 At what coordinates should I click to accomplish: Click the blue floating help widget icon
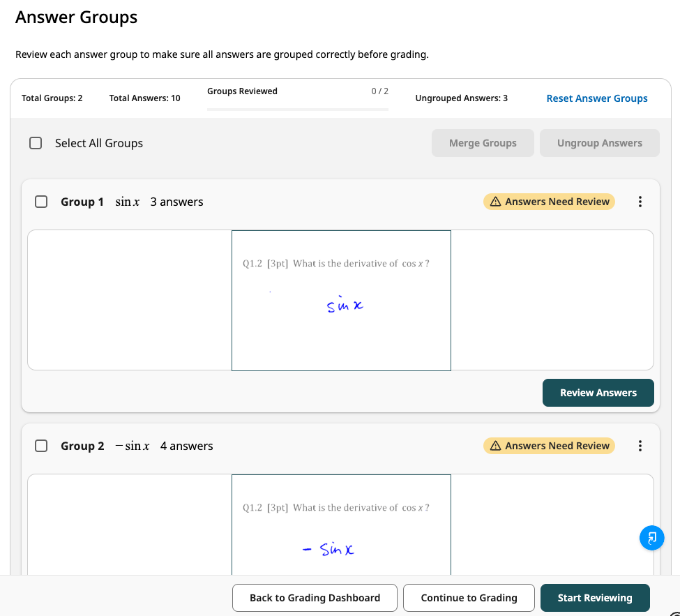[x=651, y=538]
